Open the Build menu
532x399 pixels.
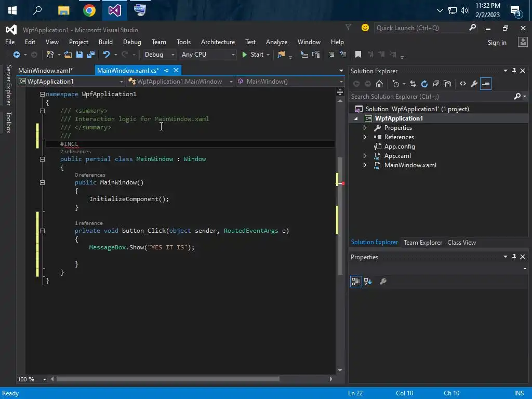click(105, 42)
